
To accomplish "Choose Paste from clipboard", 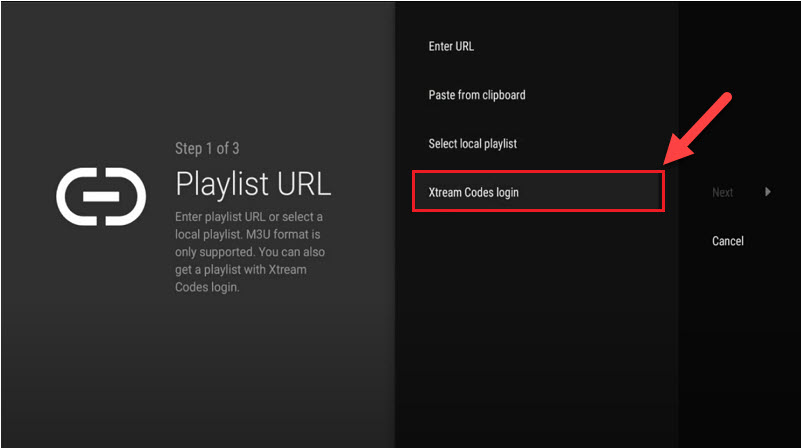I will pos(476,95).
